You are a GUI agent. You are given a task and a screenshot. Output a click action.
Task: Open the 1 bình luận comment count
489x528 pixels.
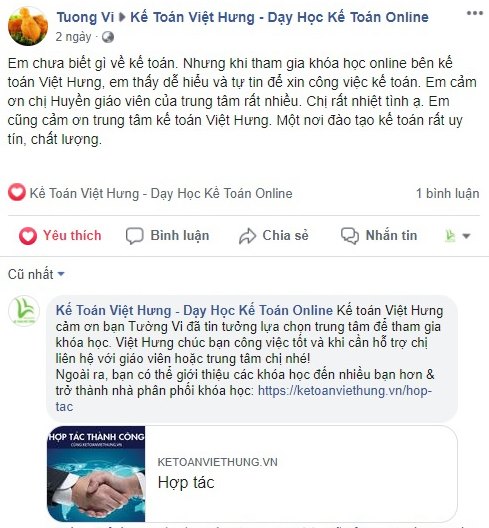(x=448, y=193)
